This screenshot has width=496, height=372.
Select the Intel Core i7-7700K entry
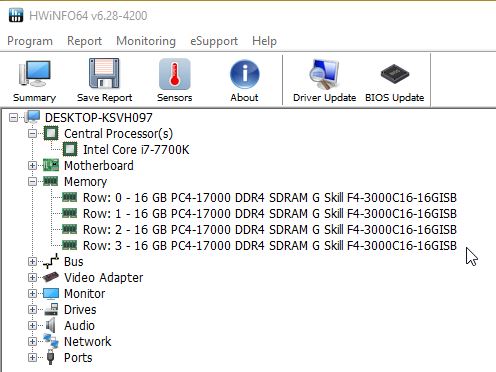[136, 150]
